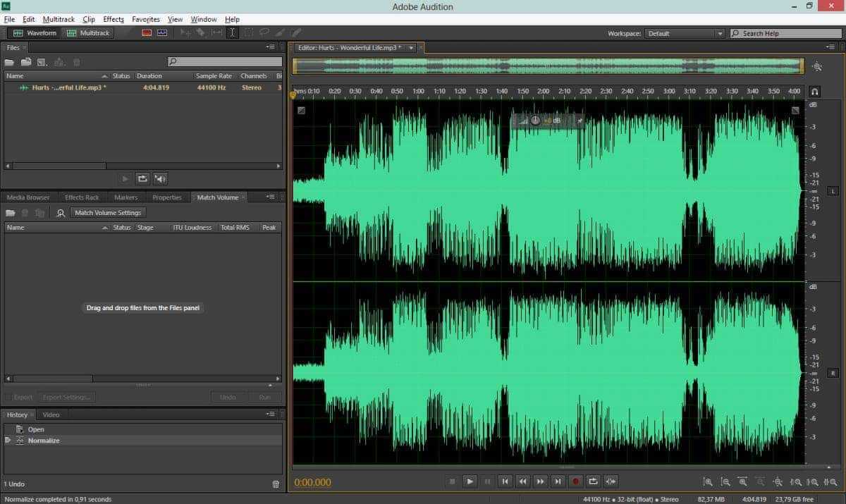This screenshot has width=846, height=504.
Task: Click scan/analyze icon in Match Volume panel
Action: [61, 213]
